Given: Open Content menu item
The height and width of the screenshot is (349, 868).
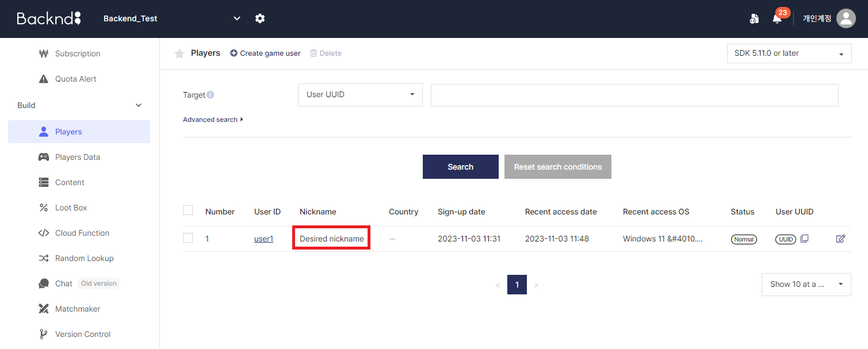Looking at the screenshot, I should [70, 182].
